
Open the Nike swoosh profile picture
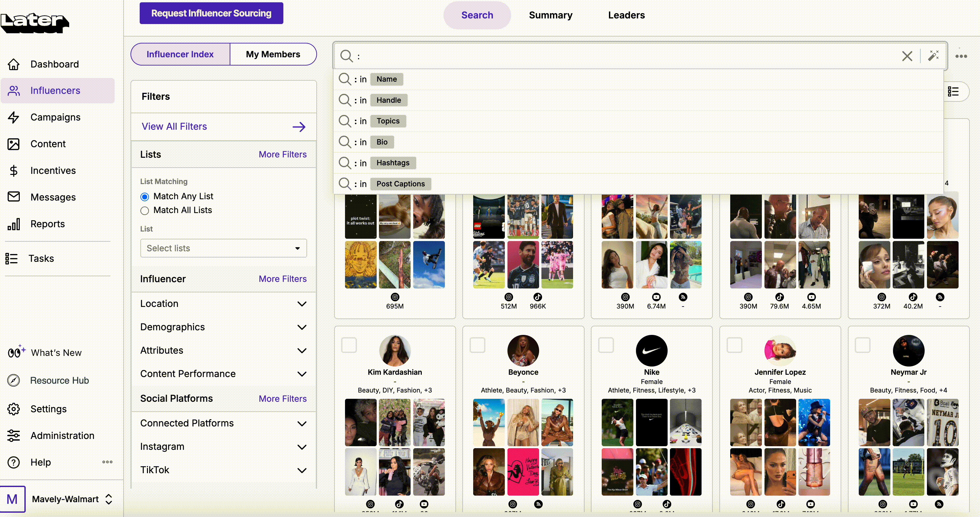651,350
